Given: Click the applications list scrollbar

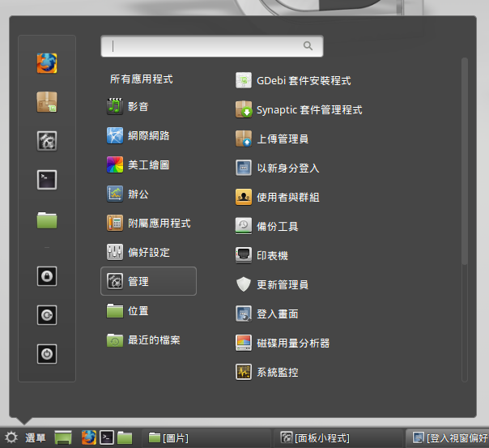Looking at the screenshot, I should [465, 160].
